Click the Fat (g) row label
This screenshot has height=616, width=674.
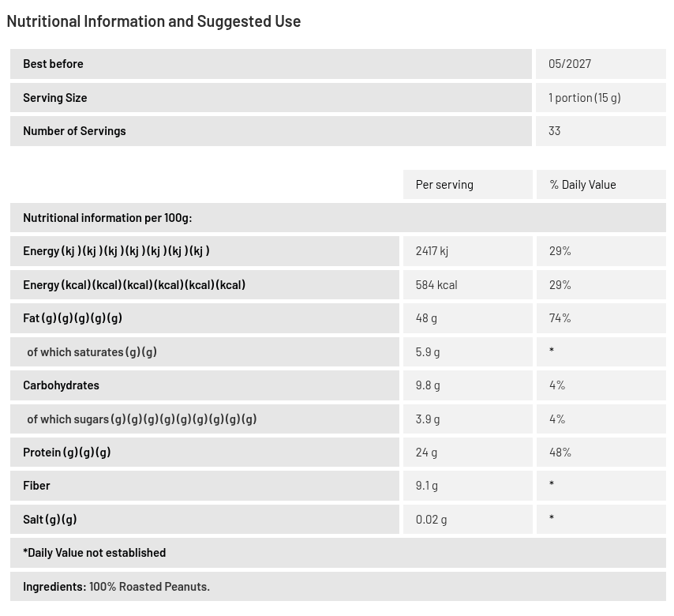click(x=204, y=318)
